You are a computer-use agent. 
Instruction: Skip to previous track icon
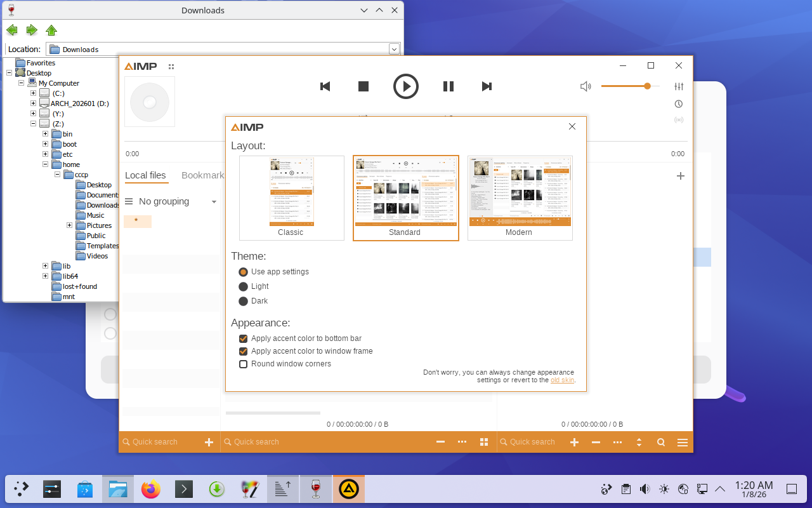point(325,86)
